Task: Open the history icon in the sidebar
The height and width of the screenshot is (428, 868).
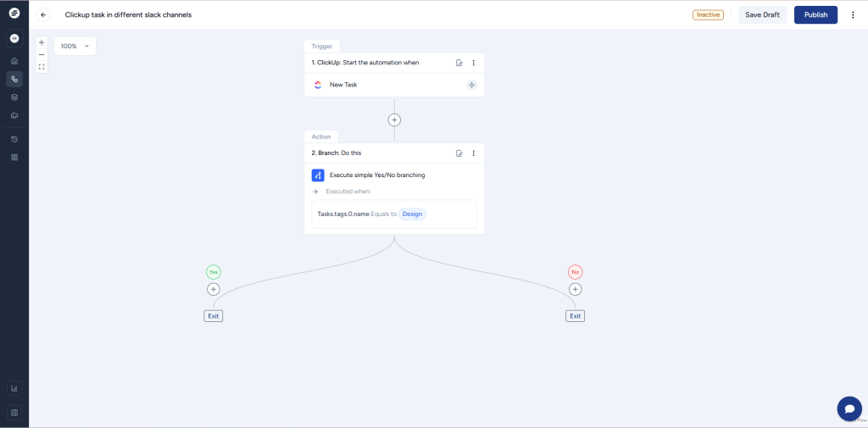Action: (x=14, y=139)
